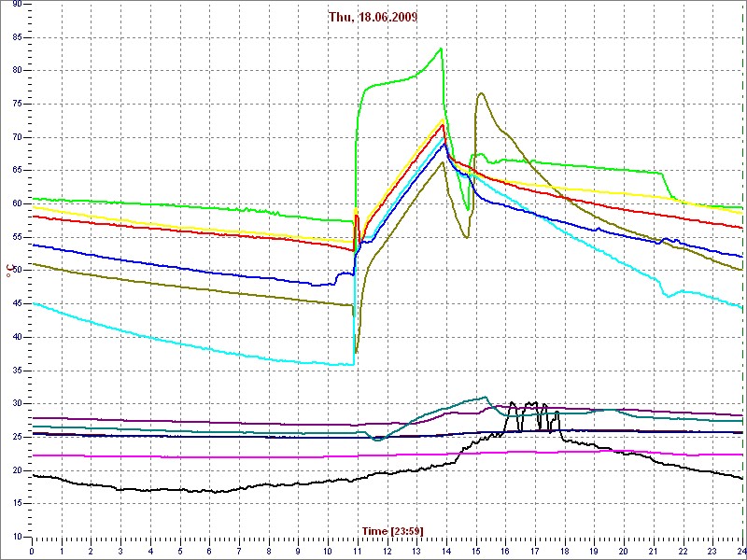Click hour 6 on the time axis
747x560 pixels.
(x=209, y=551)
